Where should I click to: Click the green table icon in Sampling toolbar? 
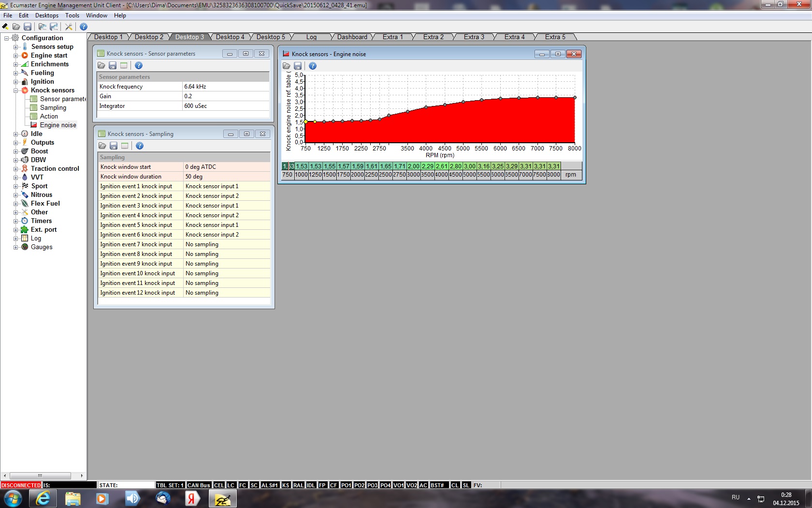pyautogui.click(x=125, y=146)
